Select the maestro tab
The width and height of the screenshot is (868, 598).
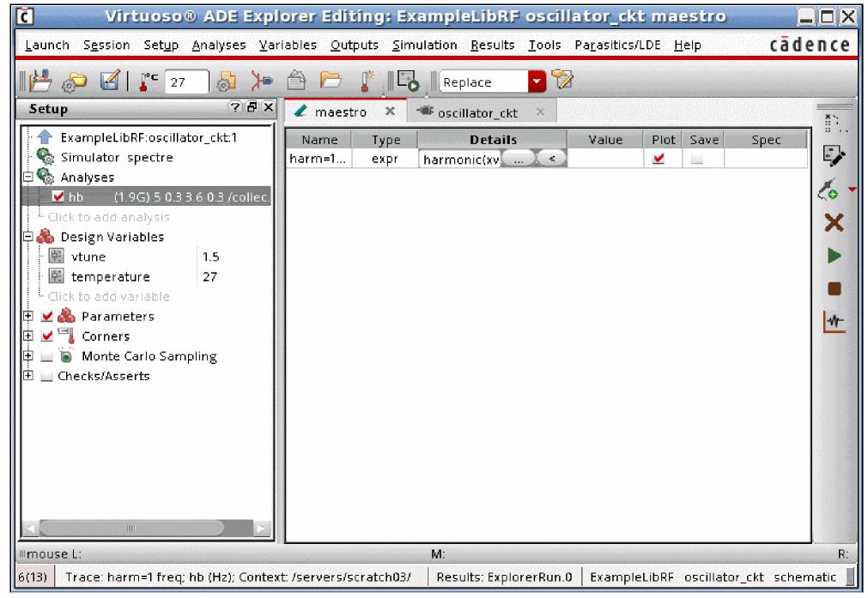pyautogui.click(x=340, y=112)
